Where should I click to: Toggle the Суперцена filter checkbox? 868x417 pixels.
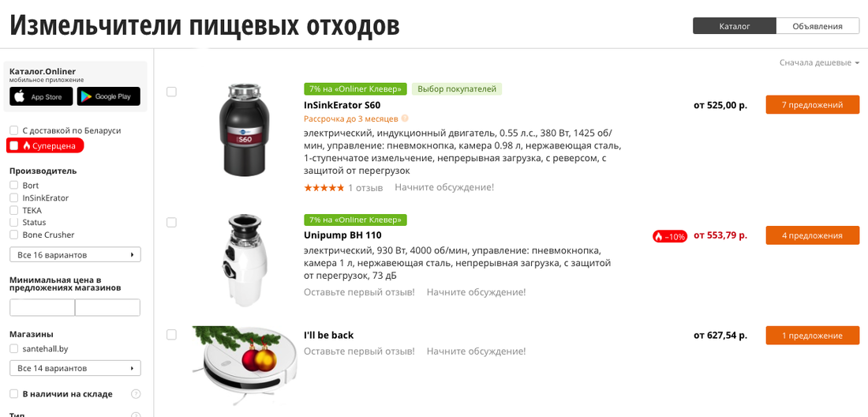click(14, 145)
